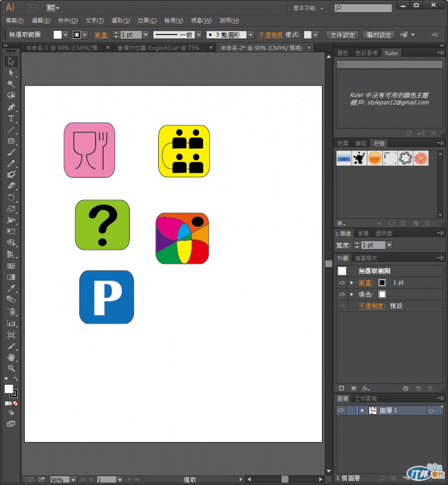Open stroke panel 寬度 dropdown
This screenshot has height=485, width=448.
point(389,246)
